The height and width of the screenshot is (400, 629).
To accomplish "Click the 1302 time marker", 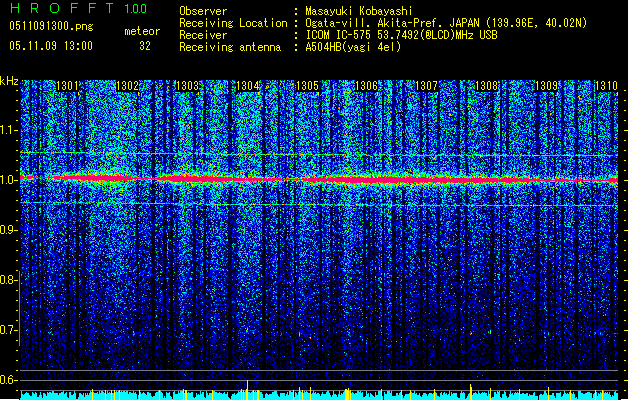I will tap(127, 86).
